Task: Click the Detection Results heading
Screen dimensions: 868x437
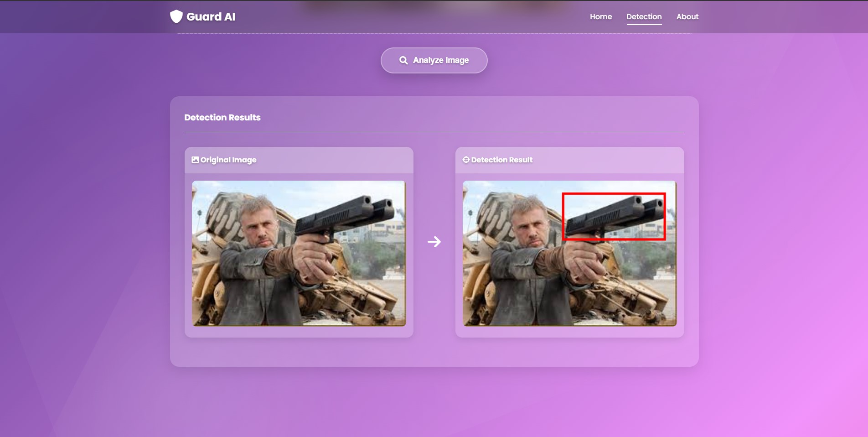Action: (222, 117)
